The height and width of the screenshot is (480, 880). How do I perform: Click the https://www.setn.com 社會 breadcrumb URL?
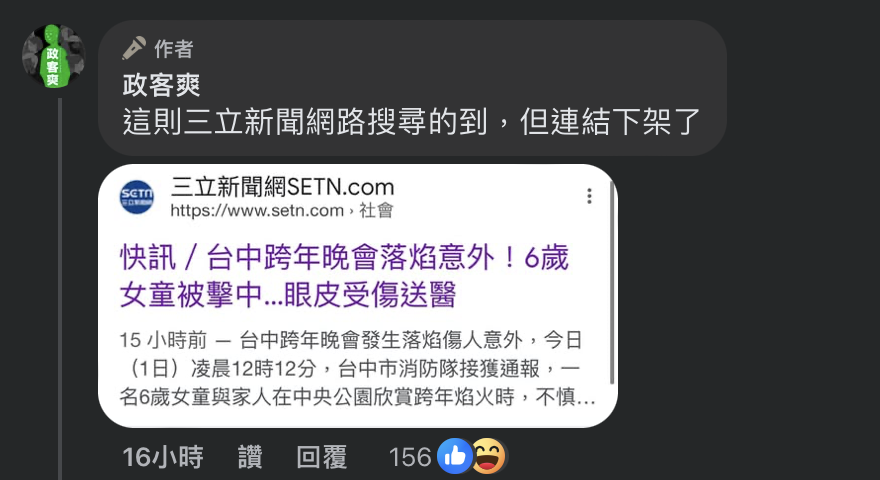click(x=282, y=211)
